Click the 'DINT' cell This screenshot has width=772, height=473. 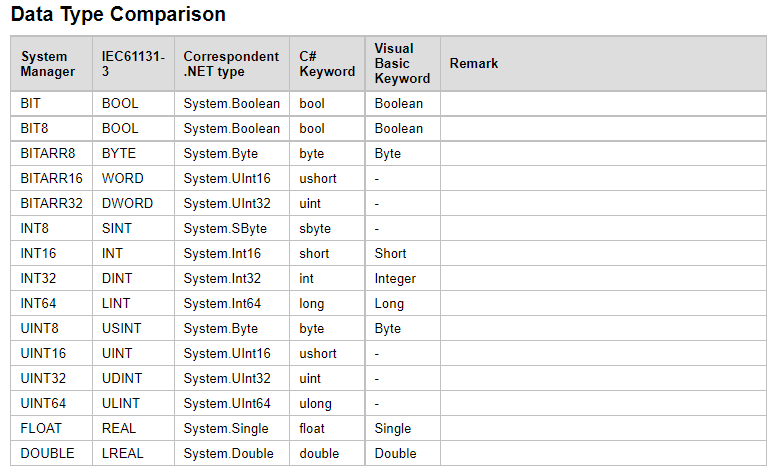point(133,279)
